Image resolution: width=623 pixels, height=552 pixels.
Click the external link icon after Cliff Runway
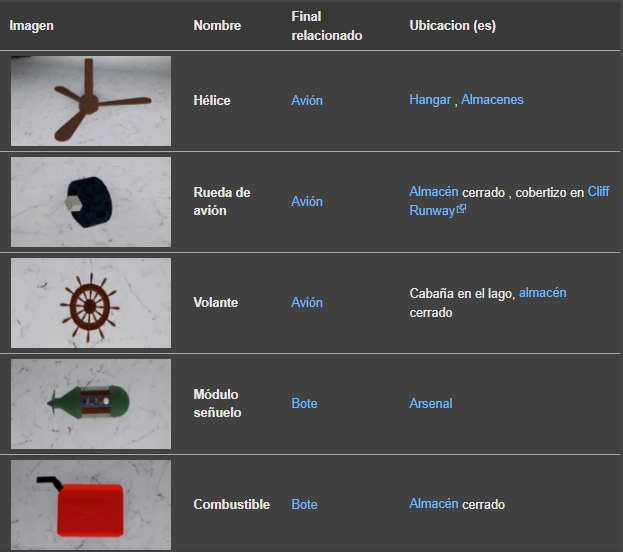462,211
